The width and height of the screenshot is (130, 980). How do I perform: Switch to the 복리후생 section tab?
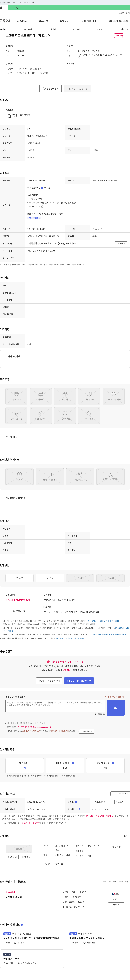[76, 29]
